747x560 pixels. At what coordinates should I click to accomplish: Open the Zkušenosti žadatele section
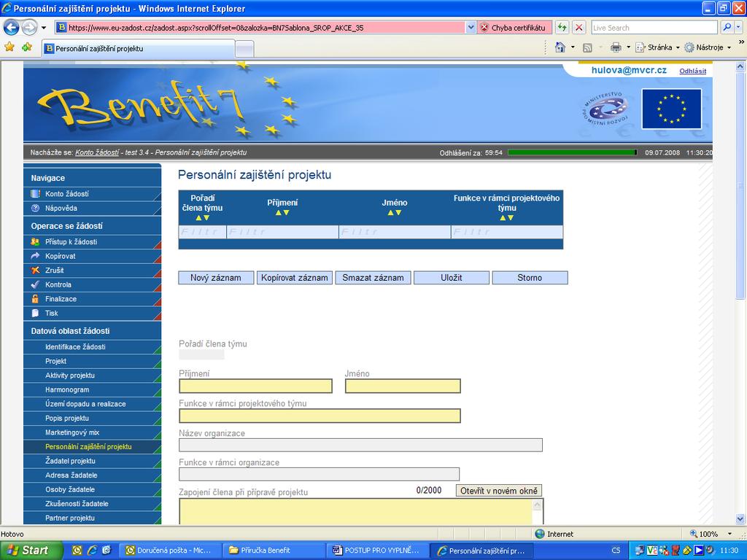pos(92,504)
